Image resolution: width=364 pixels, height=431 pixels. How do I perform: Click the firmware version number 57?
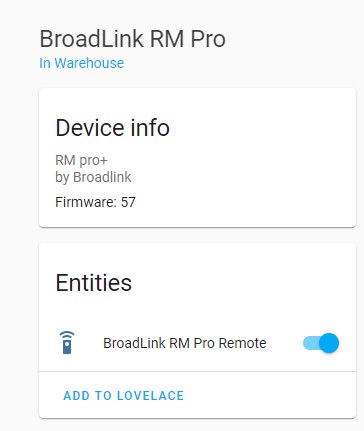(x=128, y=202)
